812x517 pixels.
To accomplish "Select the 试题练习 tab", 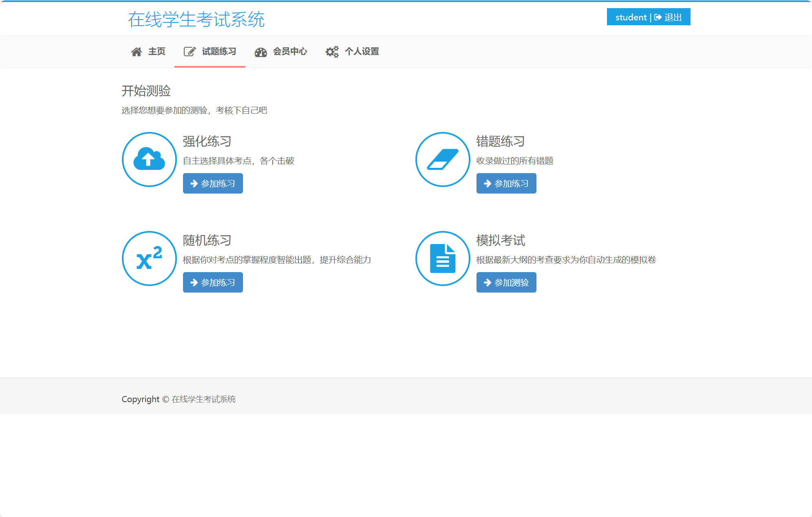I will coord(219,51).
